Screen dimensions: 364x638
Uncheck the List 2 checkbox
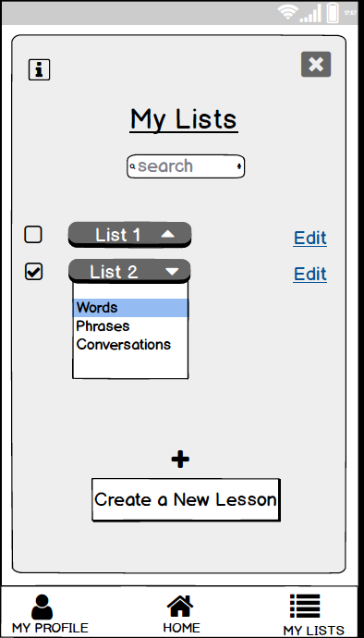(x=33, y=272)
